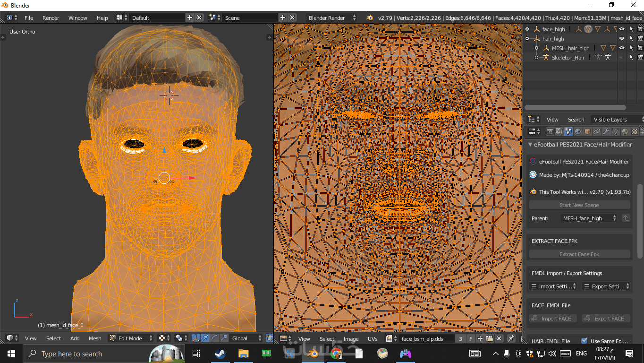Click Search in the outliner header
The height and width of the screenshot is (363, 644).
pyautogui.click(x=576, y=120)
